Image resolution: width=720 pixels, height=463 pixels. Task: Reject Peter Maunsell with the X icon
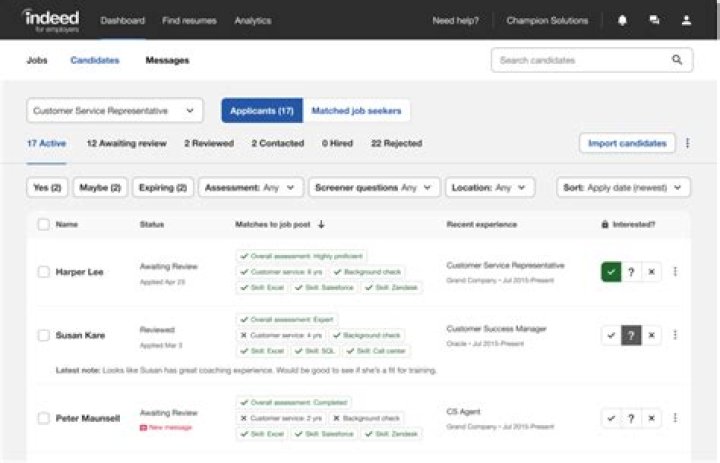click(x=651, y=418)
